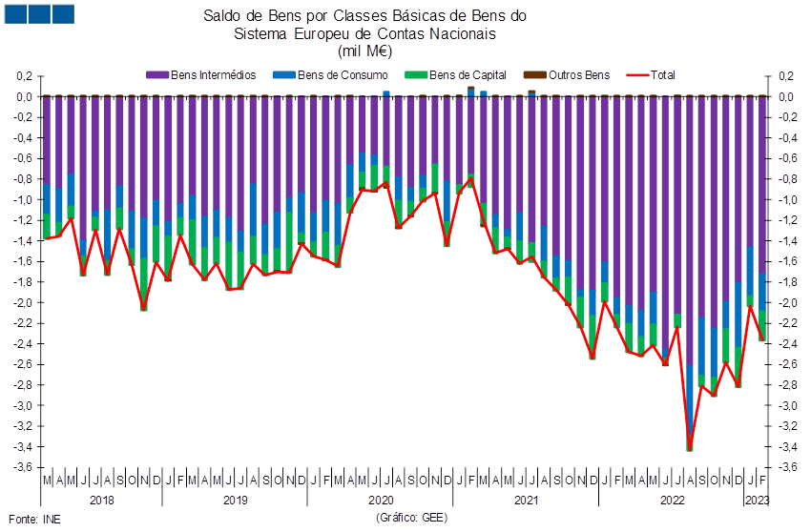Click the year label 2020 on the axis
This screenshot has width=811, height=532.
[x=381, y=500]
